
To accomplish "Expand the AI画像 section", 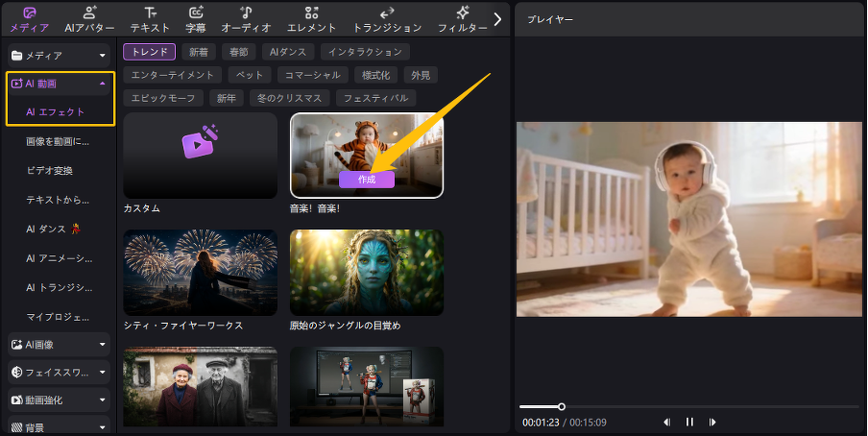I will click(102, 344).
